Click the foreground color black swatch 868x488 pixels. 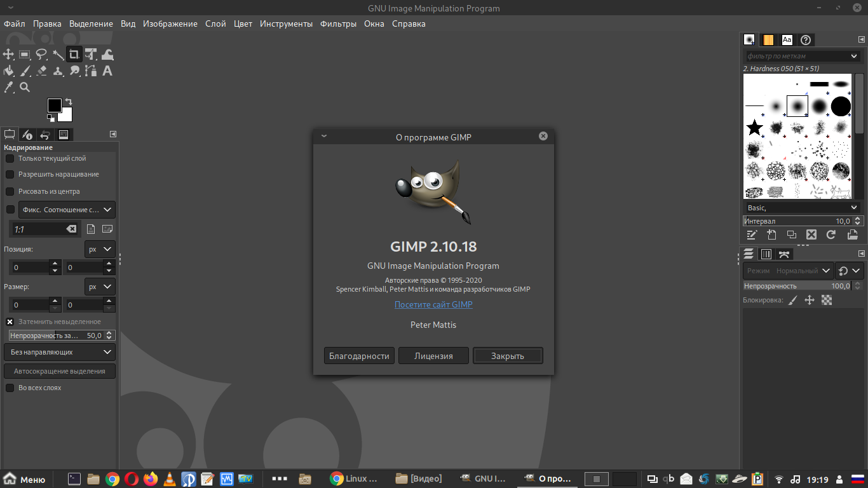[x=54, y=105]
